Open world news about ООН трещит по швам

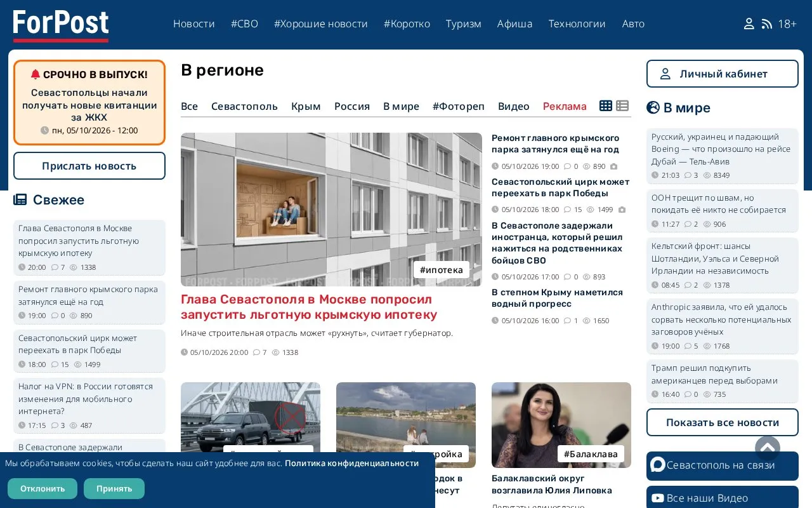pyautogui.click(x=719, y=204)
